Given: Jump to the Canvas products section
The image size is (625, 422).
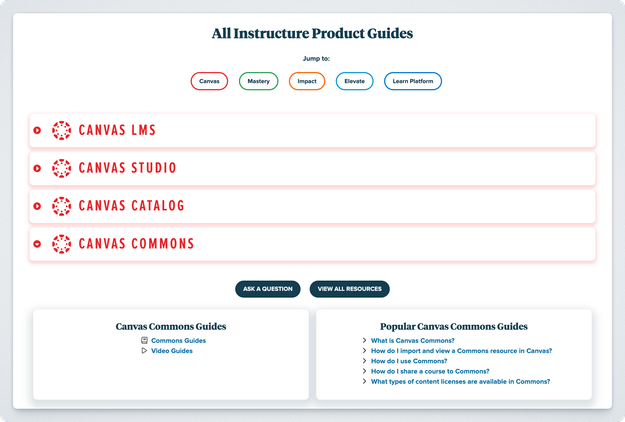Looking at the screenshot, I should click(209, 81).
